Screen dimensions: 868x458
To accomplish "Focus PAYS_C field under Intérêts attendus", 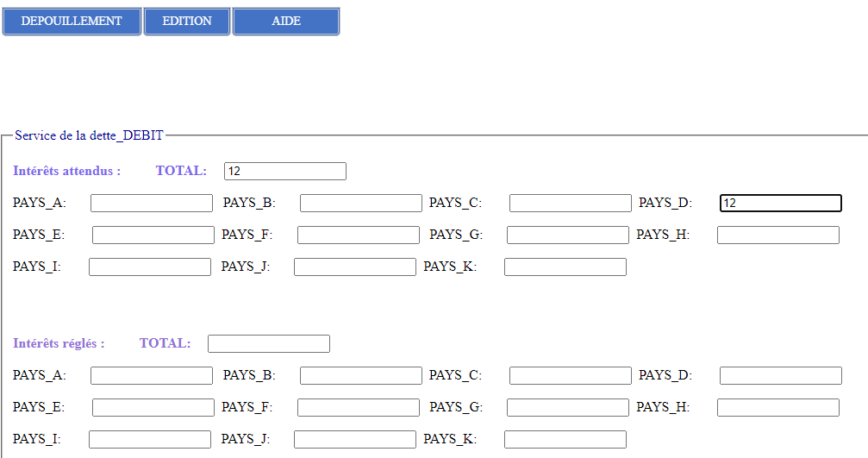I will (570, 204).
